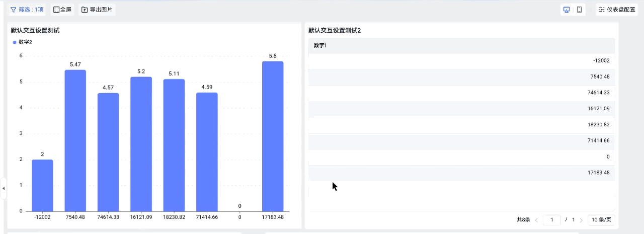Go to next page arrow

tap(581, 220)
